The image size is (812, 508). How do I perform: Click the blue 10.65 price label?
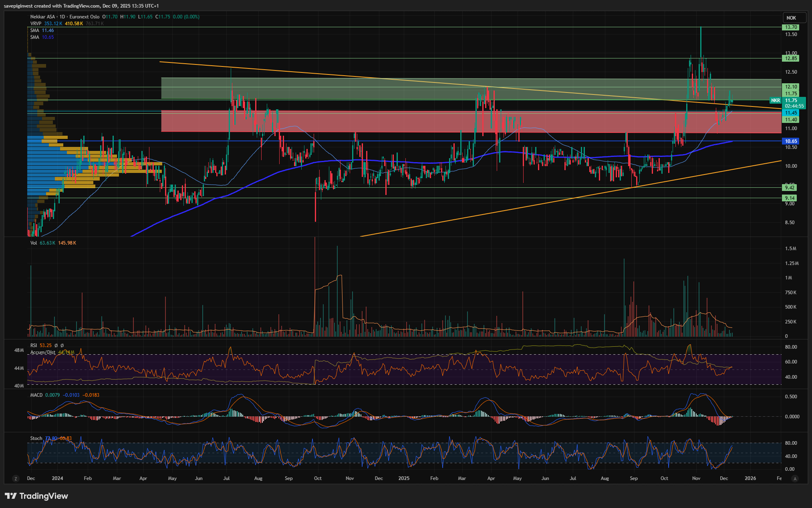[790, 141]
